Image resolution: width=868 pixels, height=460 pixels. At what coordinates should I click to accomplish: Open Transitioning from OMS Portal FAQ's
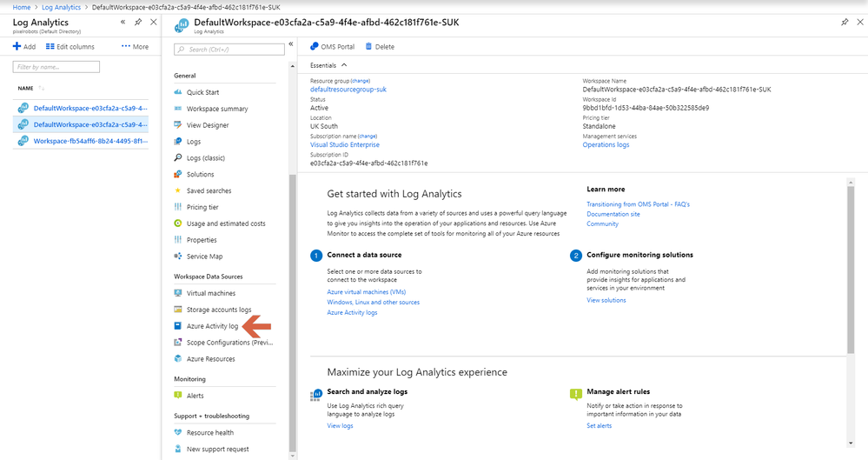coord(639,204)
